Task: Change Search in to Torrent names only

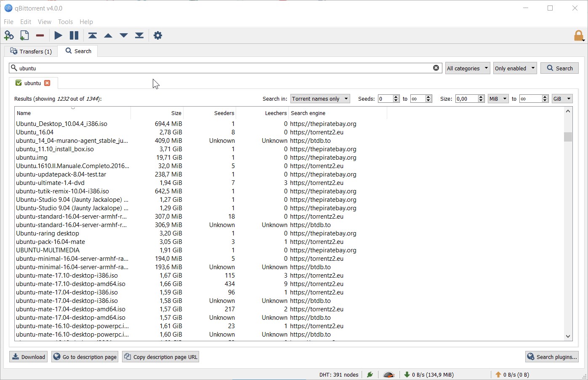Action: pyautogui.click(x=320, y=99)
